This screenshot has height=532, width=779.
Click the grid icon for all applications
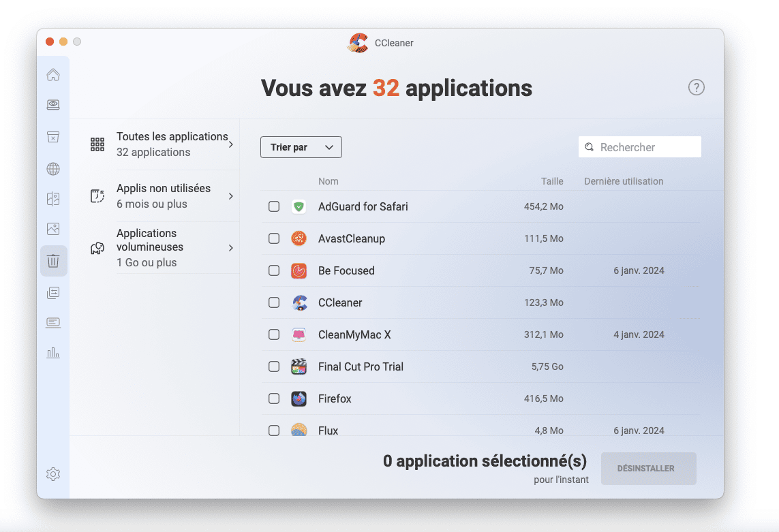(x=97, y=144)
